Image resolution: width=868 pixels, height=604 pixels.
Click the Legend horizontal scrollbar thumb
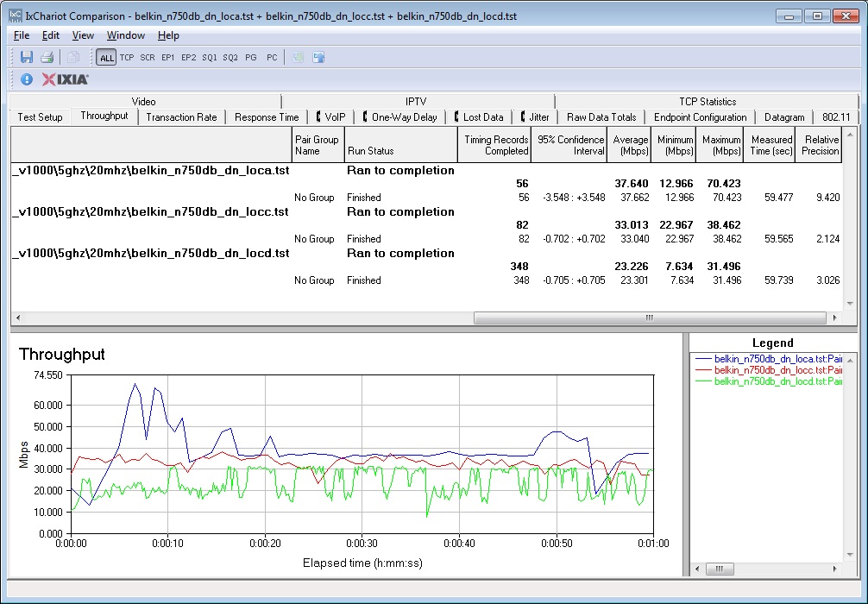coord(719,569)
